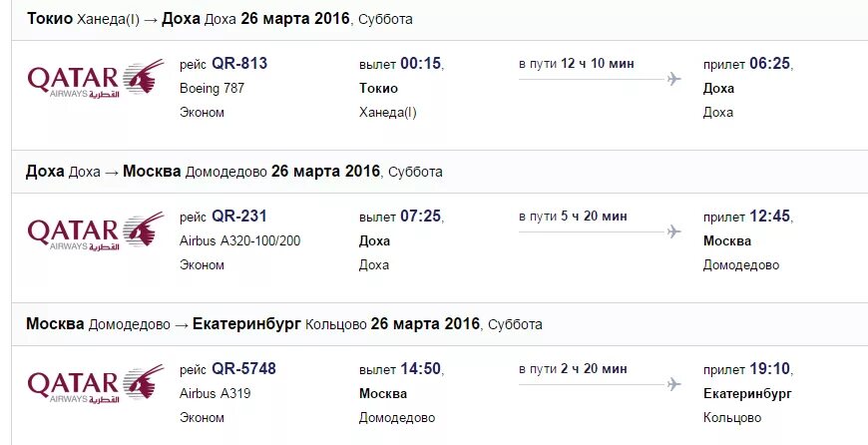
Task: Click the airplane icon on the Doha–Moscow leg
Action: (x=673, y=231)
